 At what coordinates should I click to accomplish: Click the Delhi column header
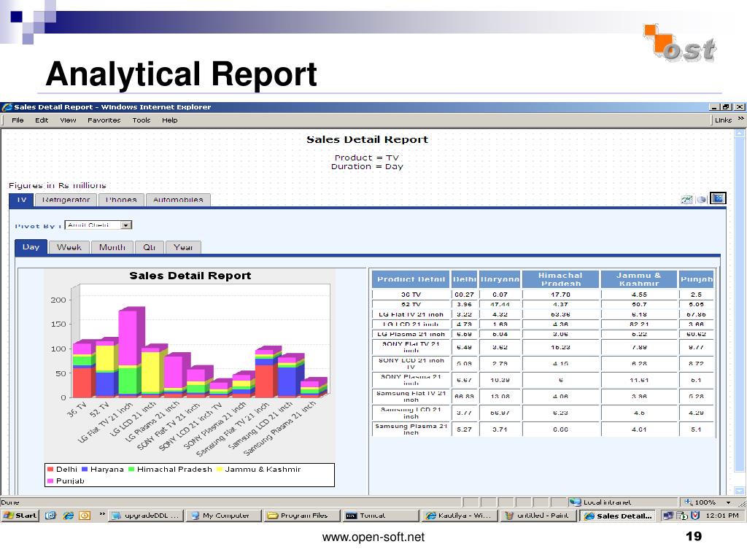click(464, 279)
